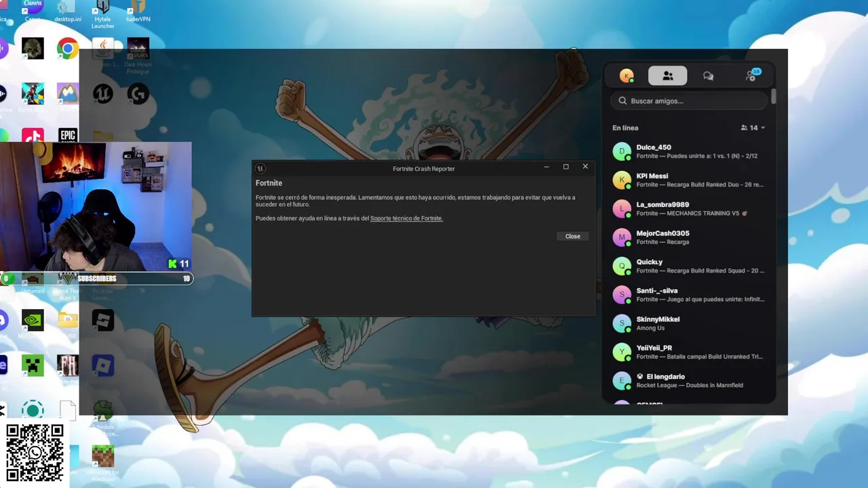Click Unreal logo in Crash Reporter title bar
868x488 pixels.
point(260,168)
